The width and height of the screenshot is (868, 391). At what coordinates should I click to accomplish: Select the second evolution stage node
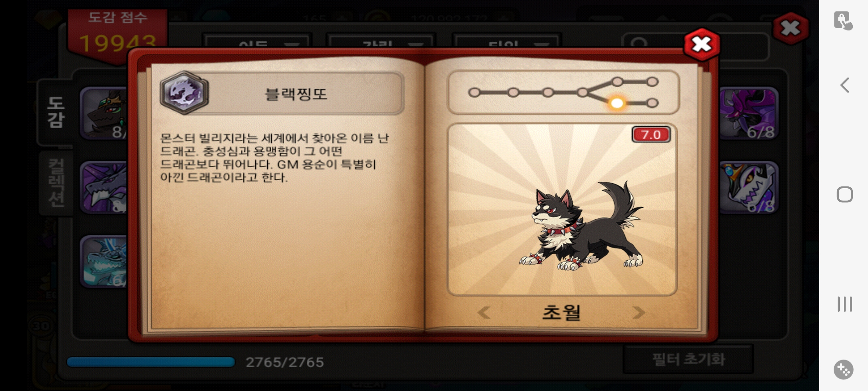513,93
